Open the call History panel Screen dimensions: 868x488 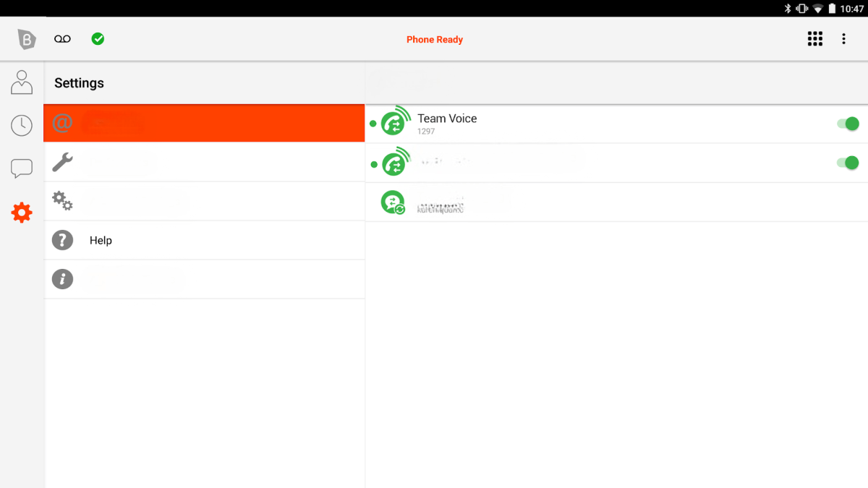coord(22,124)
